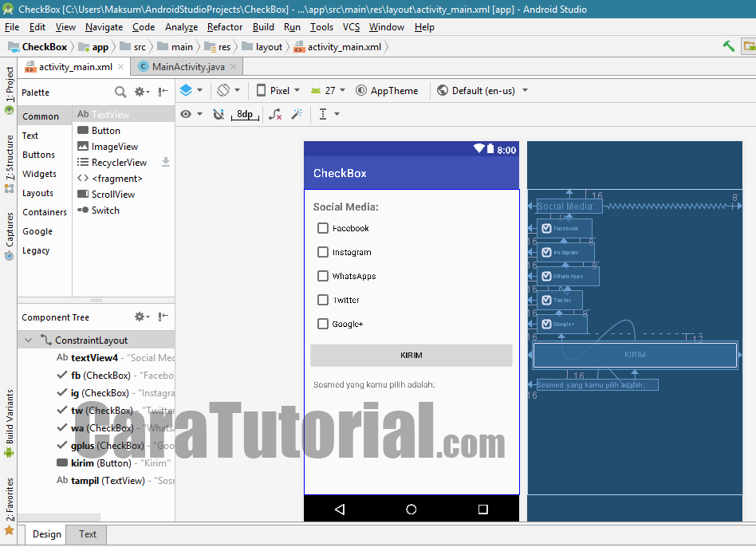Open the Pixel device dropdown

[278, 90]
